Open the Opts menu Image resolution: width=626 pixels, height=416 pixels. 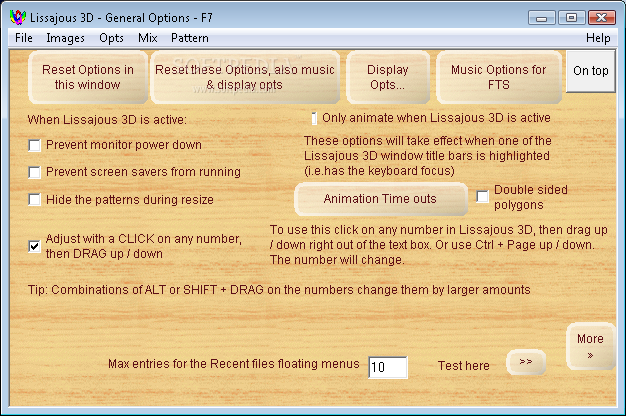click(111, 38)
